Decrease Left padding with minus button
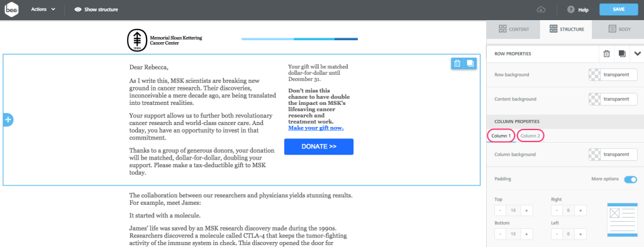The image size is (644, 247). click(557, 234)
